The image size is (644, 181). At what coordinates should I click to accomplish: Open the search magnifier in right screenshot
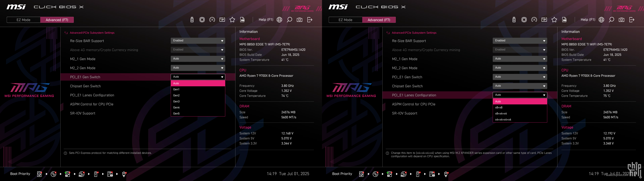(x=611, y=20)
